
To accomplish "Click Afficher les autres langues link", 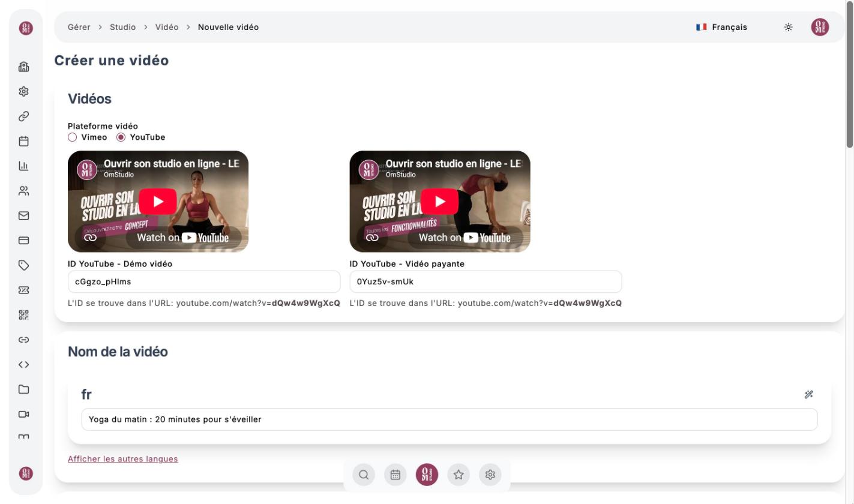I will coord(123,459).
